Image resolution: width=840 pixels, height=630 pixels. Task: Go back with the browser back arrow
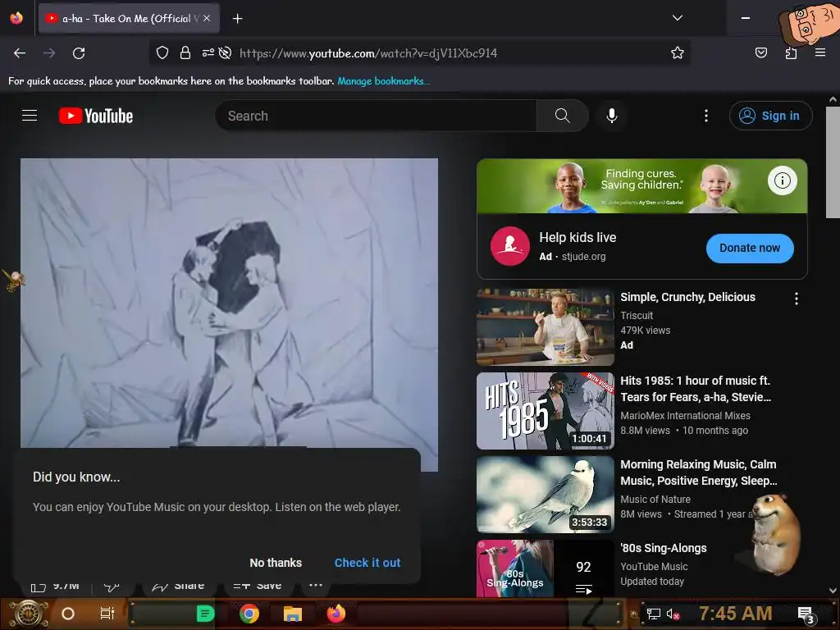point(20,53)
